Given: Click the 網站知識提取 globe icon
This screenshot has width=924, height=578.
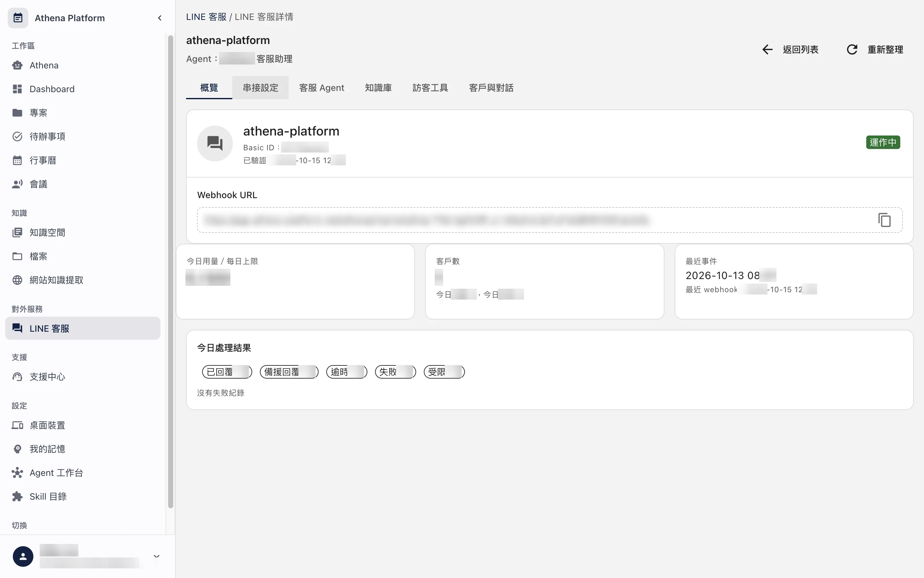Looking at the screenshot, I should point(17,280).
